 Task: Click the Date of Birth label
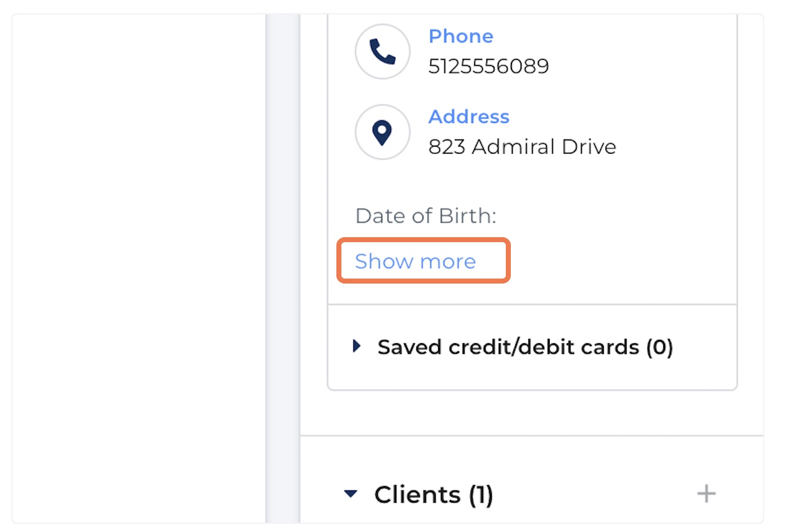point(425,216)
